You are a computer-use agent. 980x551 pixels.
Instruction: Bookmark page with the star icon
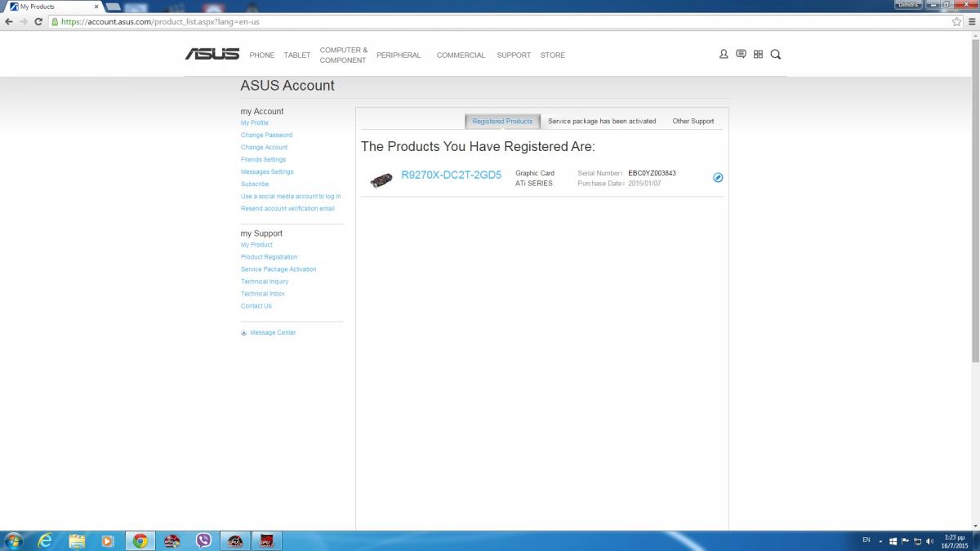956,21
